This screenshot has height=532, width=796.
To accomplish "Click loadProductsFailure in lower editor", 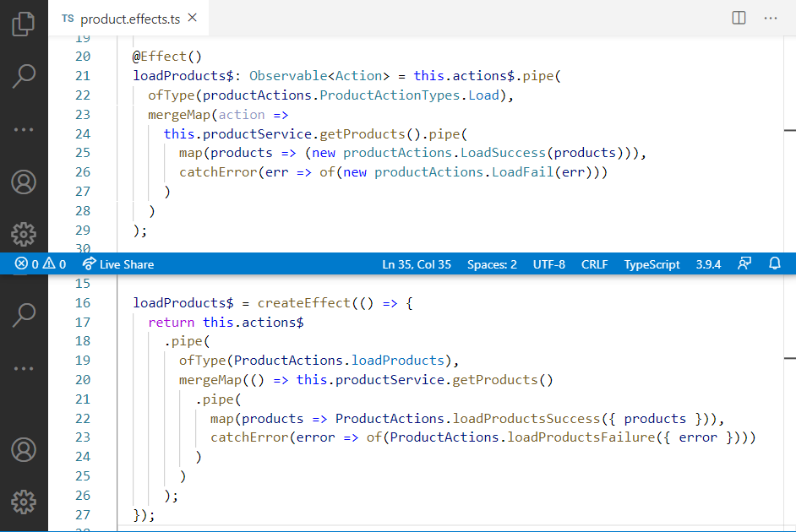I will 581,437.
